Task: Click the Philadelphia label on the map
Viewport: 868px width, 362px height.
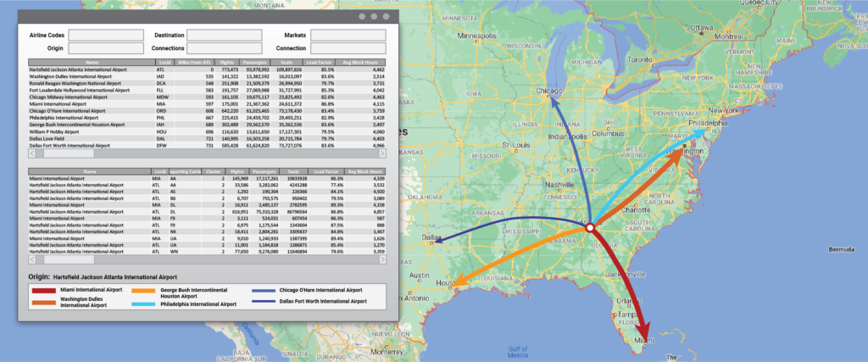Action: click(x=708, y=124)
